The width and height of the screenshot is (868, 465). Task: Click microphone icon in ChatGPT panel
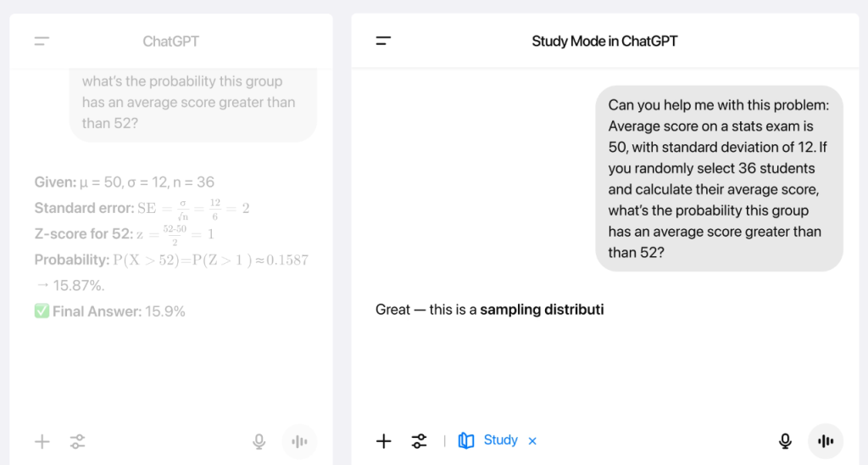[x=259, y=442]
